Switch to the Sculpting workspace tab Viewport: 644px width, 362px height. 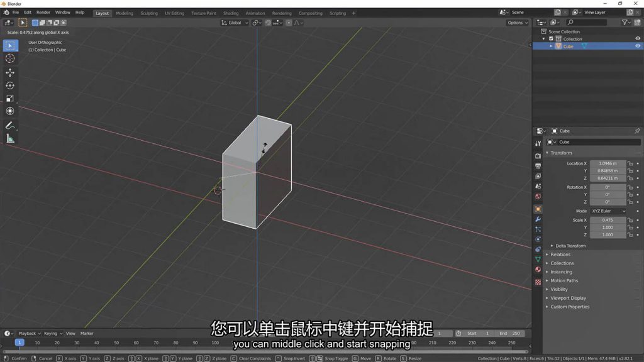(148, 13)
